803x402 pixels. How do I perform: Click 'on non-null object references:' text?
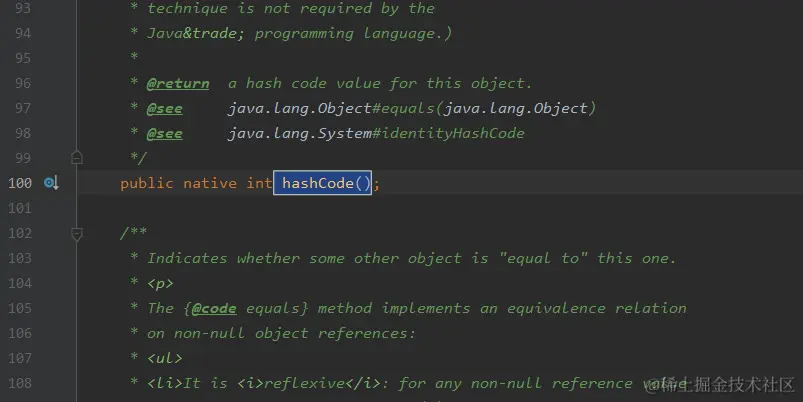[281, 333]
